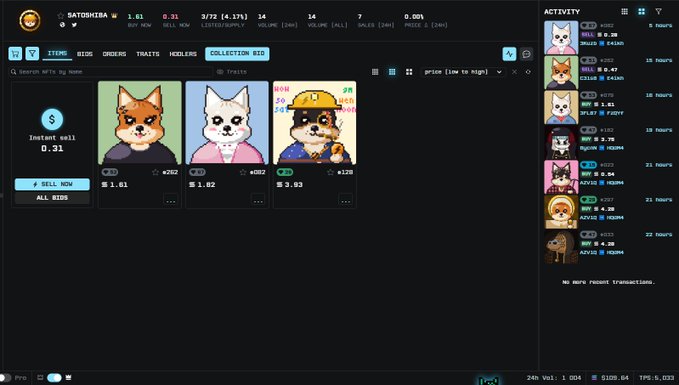Image resolution: width=679 pixels, height=385 pixels.
Task: Open the 18 hours ago activity thumbnail
Action: pos(561,107)
